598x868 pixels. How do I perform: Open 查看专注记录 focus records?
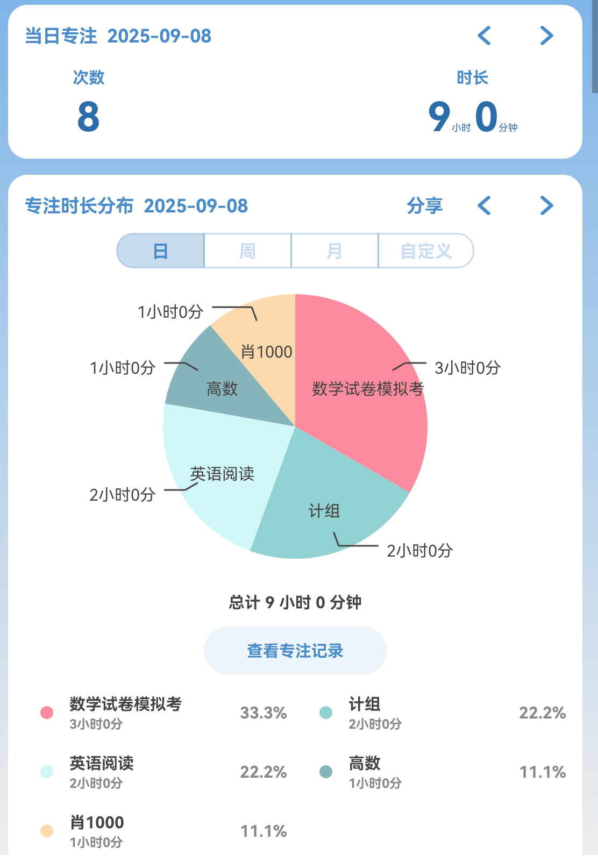(295, 651)
